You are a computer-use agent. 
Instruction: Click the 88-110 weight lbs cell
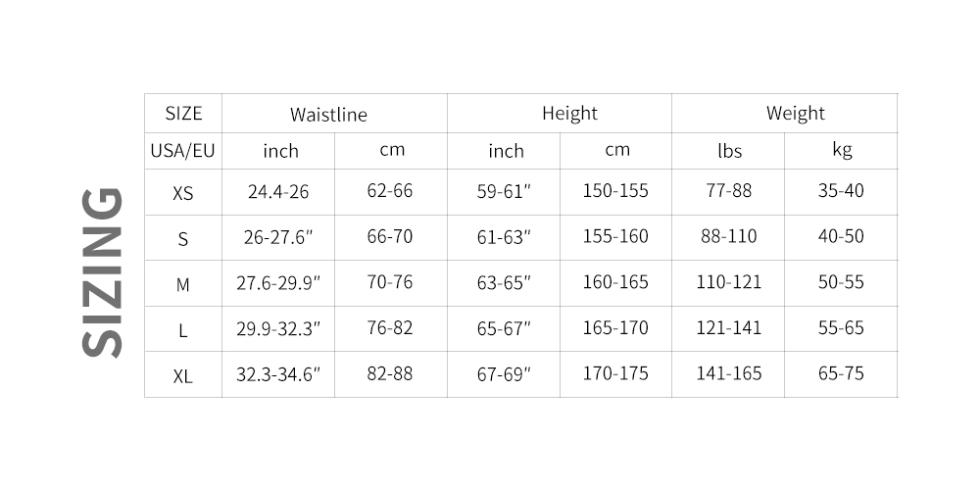(x=729, y=237)
